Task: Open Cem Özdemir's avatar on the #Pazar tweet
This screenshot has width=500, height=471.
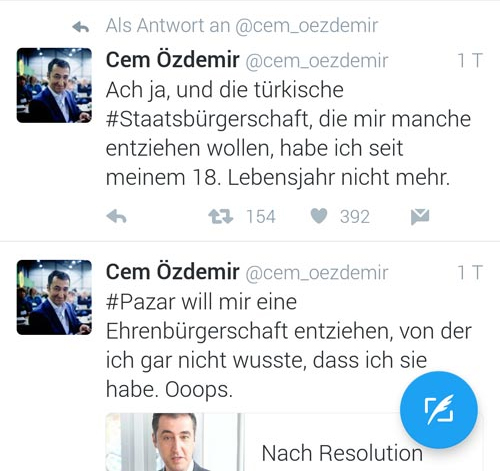Action: [54, 297]
